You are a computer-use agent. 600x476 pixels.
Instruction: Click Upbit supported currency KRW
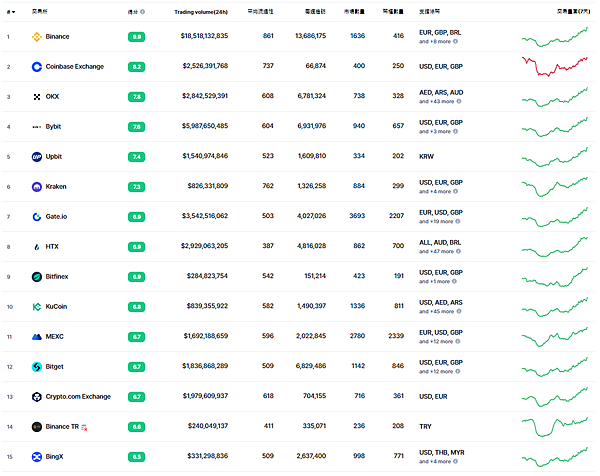coord(426,156)
